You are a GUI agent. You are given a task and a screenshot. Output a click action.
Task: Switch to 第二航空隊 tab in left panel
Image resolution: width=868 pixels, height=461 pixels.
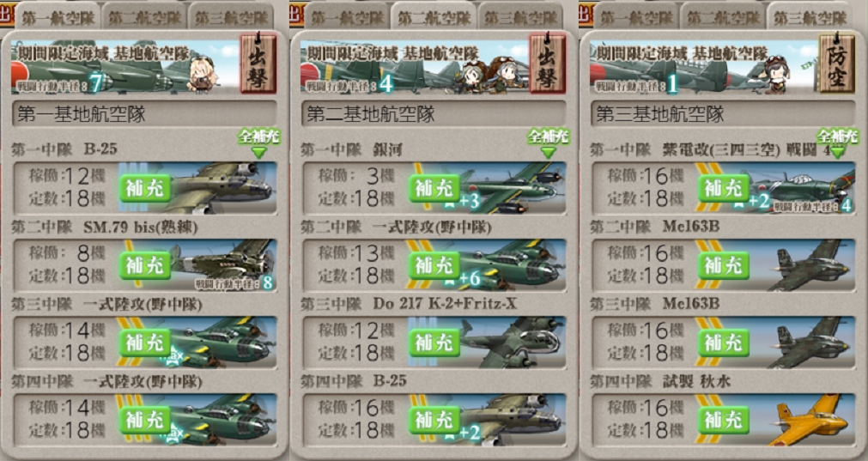point(143,17)
